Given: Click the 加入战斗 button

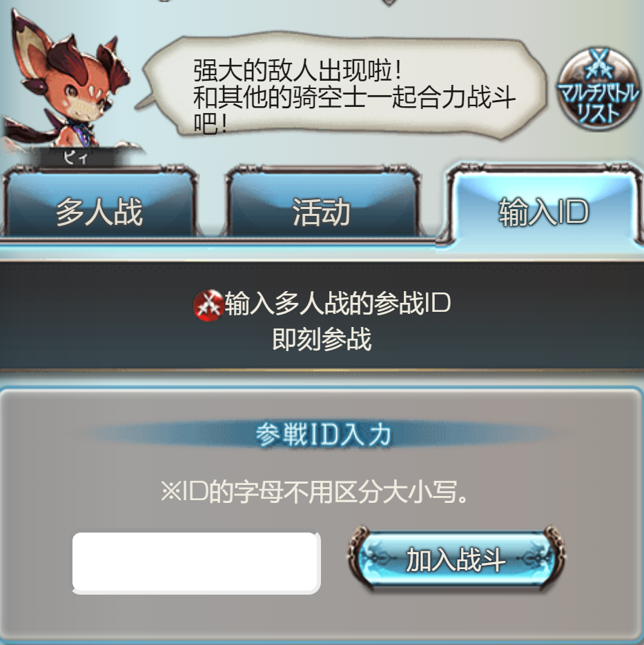Looking at the screenshot, I should pos(456,559).
